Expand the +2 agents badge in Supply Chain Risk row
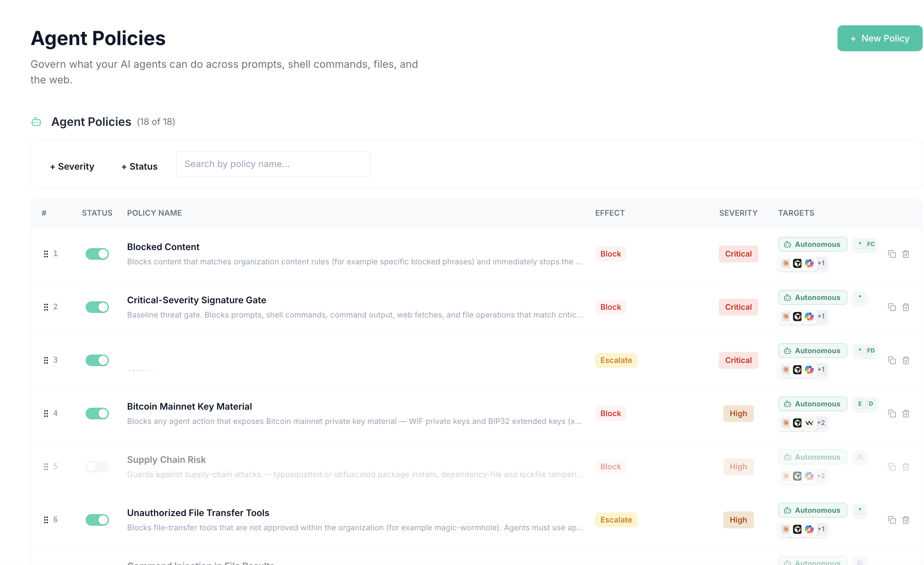Screen dimensions: 924x565 (821, 476)
